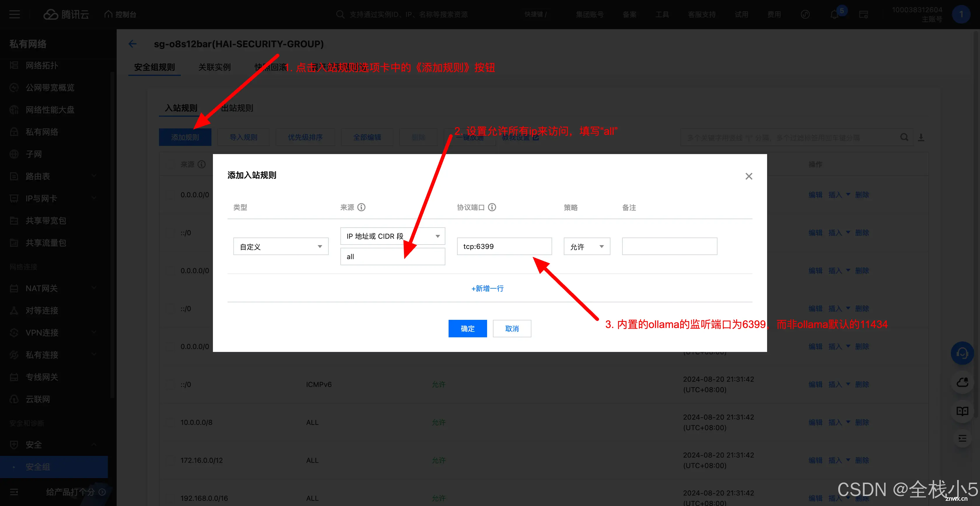Click 添加规则 button
Screen dimensions: 980x506
(185, 137)
